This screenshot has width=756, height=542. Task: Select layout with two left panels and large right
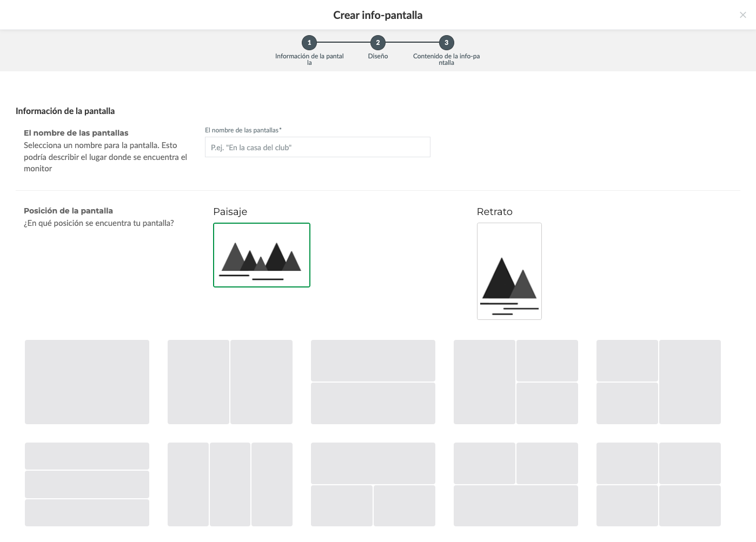(x=658, y=382)
